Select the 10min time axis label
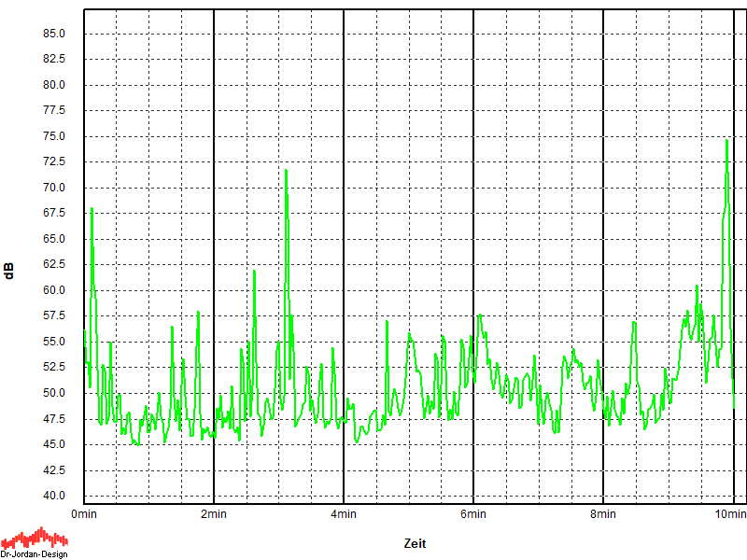The image size is (747, 560). click(x=731, y=513)
